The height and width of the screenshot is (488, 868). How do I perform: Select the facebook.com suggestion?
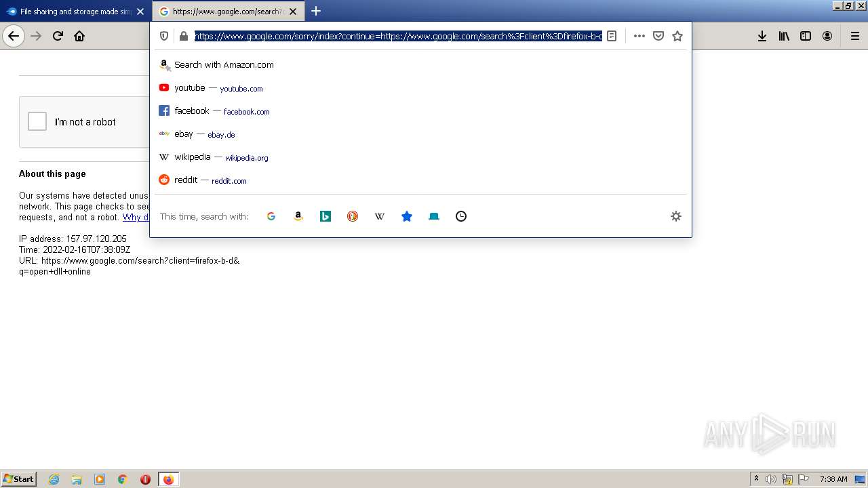tap(420, 111)
